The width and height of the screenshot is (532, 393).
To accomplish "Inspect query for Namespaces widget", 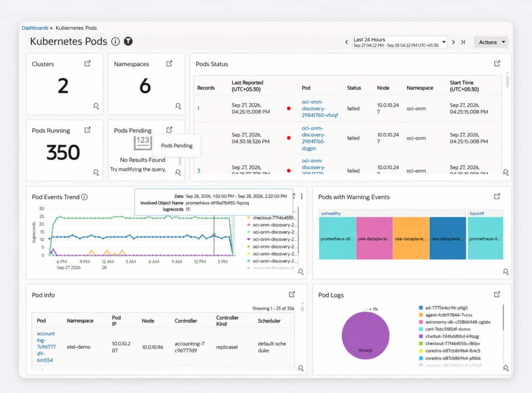I will pos(178,106).
